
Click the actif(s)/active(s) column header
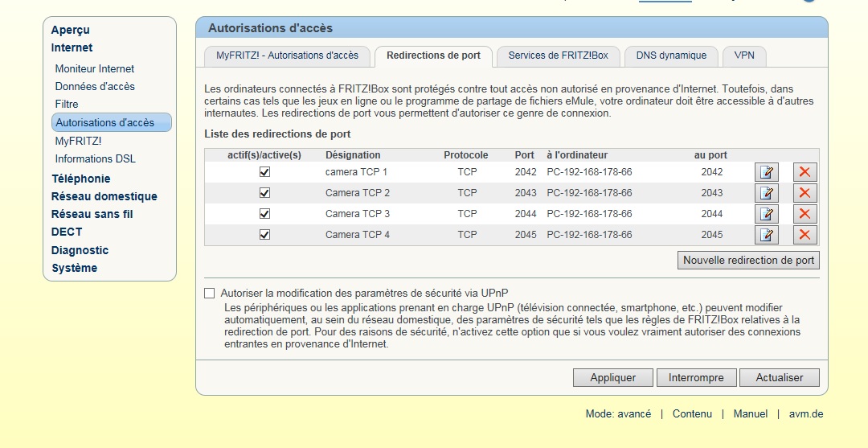pos(264,155)
